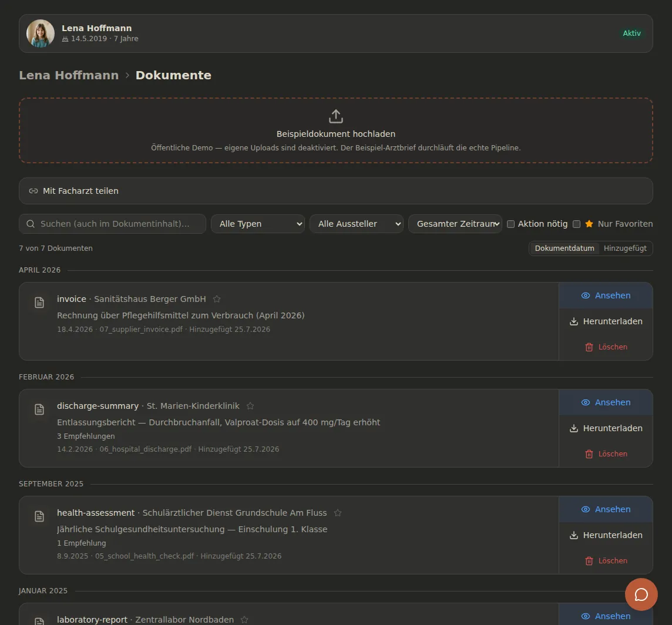672x625 pixels.
Task: Click the Entlassungsbericht Durchbruchanfall title text
Action: [218, 422]
